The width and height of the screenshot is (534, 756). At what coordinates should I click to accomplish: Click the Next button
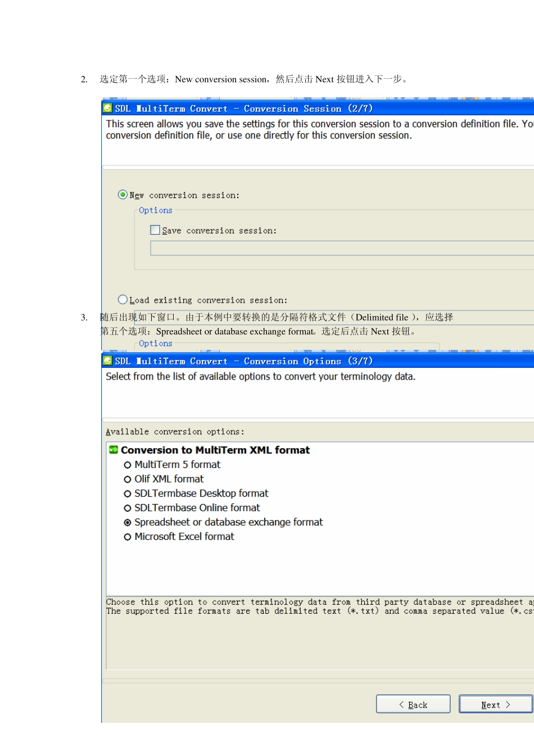pyautogui.click(x=496, y=704)
